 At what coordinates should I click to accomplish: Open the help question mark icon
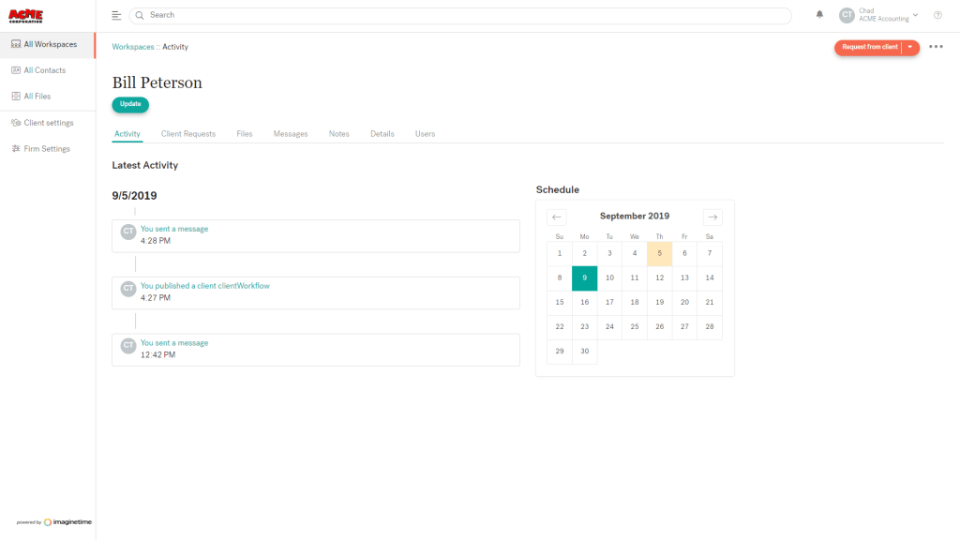point(937,15)
